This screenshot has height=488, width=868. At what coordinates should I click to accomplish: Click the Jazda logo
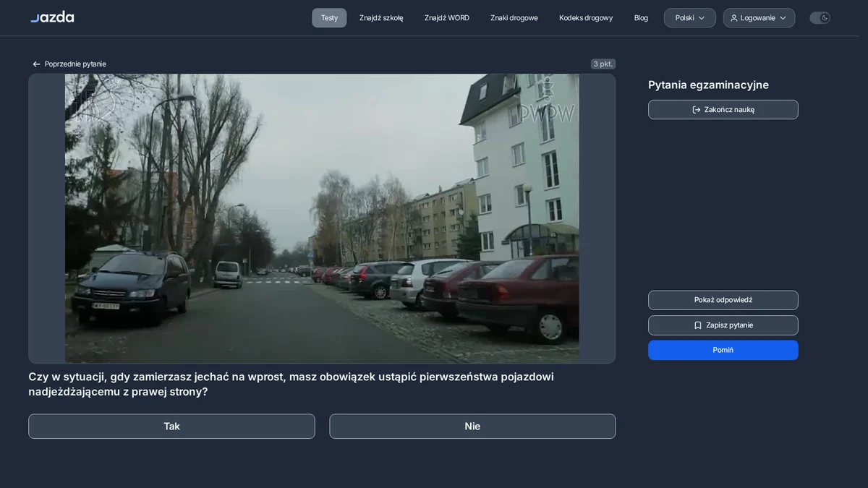[x=52, y=17]
